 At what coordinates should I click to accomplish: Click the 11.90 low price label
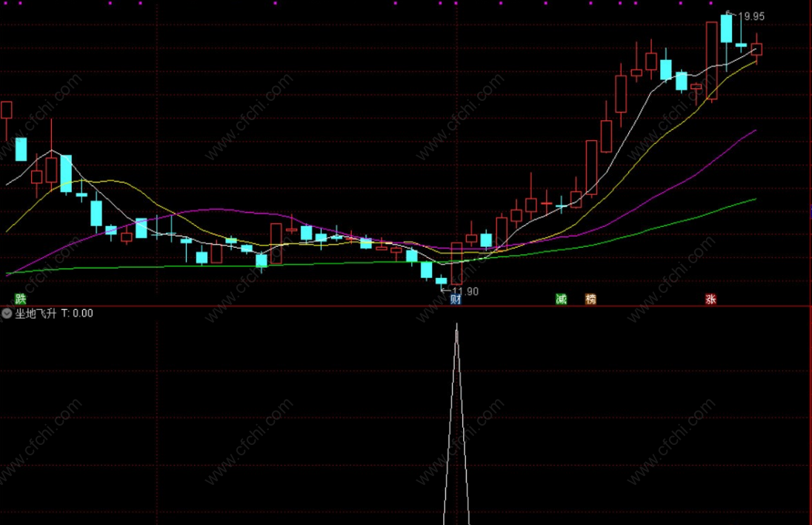coord(465,291)
